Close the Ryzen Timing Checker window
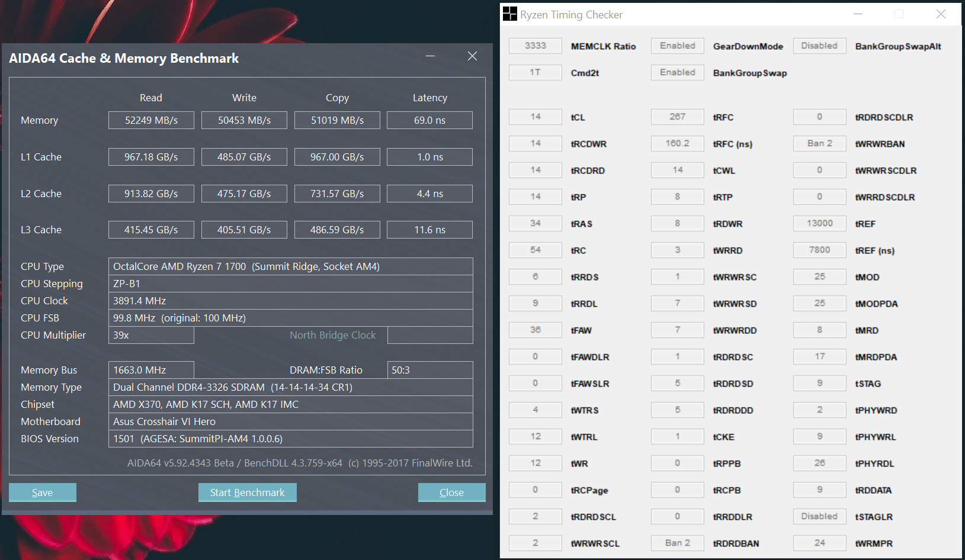 [x=941, y=14]
